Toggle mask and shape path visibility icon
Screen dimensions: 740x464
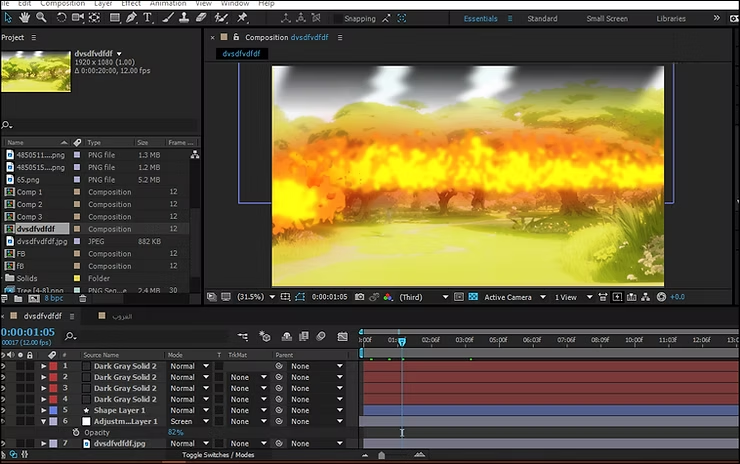coord(300,297)
